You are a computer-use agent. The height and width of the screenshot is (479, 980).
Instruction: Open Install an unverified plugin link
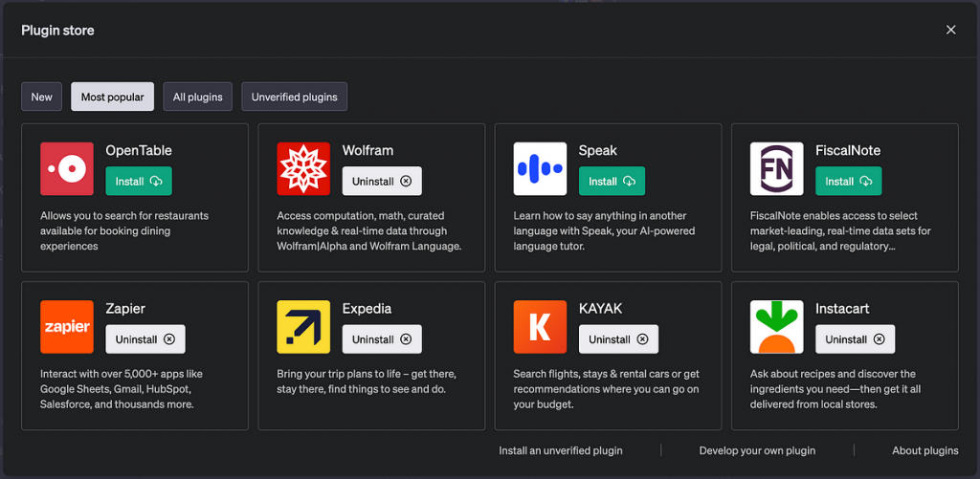[x=561, y=450]
